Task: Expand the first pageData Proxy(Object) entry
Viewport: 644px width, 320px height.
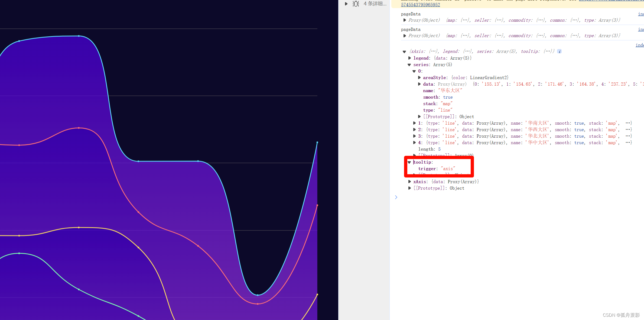Action: (405, 20)
